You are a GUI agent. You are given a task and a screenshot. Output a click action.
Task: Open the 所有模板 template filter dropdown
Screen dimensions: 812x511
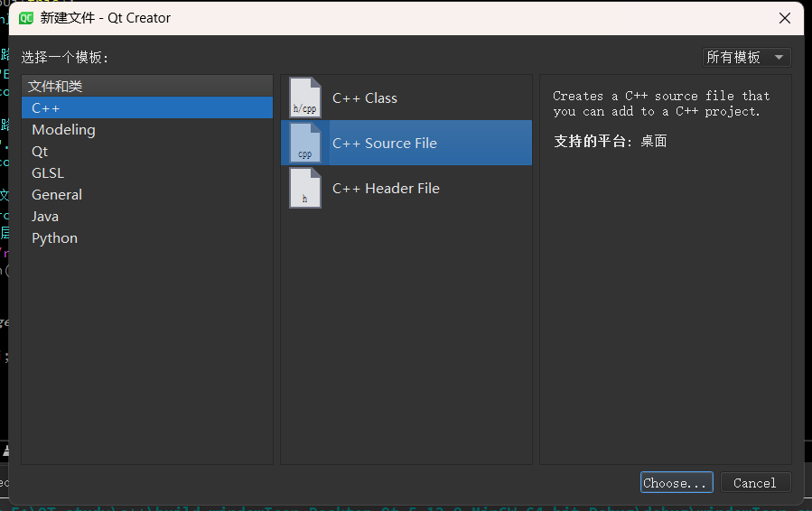746,57
